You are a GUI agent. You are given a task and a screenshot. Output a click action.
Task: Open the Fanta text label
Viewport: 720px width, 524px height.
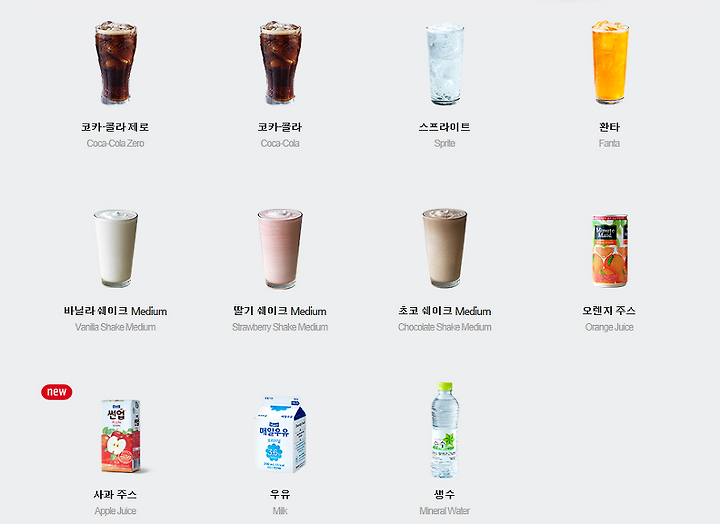[609, 143]
